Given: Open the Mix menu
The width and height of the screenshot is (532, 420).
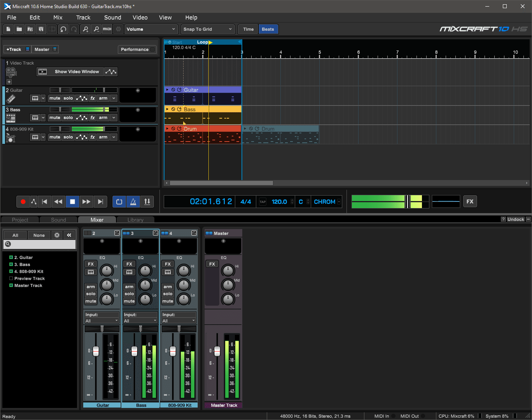Looking at the screenshot, I should (x=58, y=17).
